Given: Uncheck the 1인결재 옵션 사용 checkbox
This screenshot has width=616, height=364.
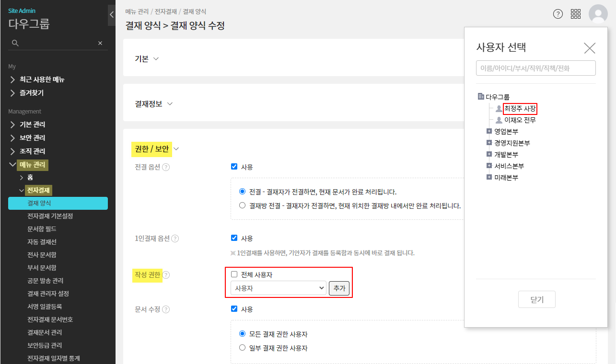Looking at the screenshot, I should point(234,238).
